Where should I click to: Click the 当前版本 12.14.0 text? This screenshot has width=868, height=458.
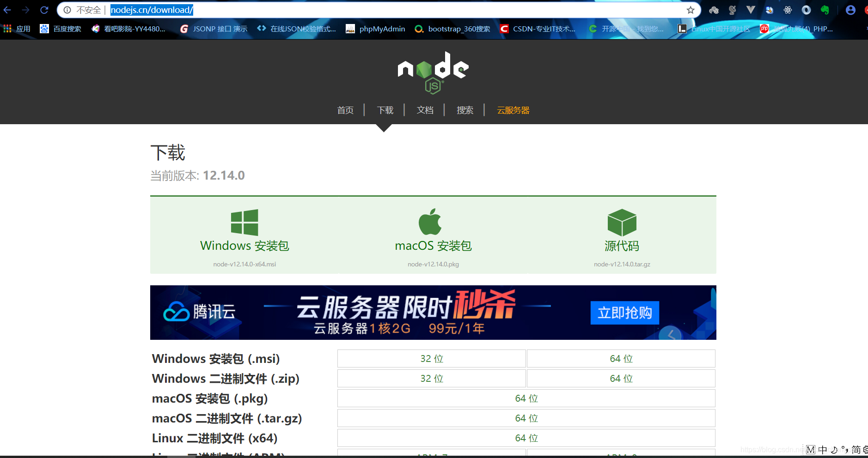click(x=197, y=175)
